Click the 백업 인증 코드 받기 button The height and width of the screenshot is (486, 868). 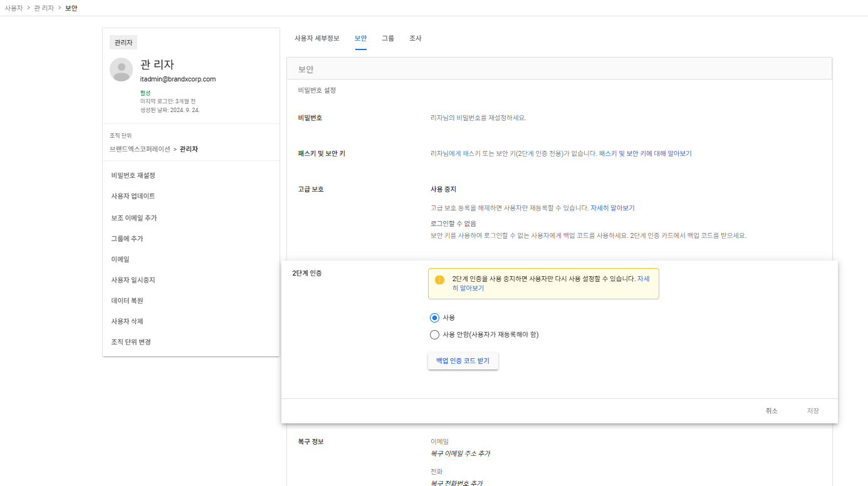[x=463, y=361]
